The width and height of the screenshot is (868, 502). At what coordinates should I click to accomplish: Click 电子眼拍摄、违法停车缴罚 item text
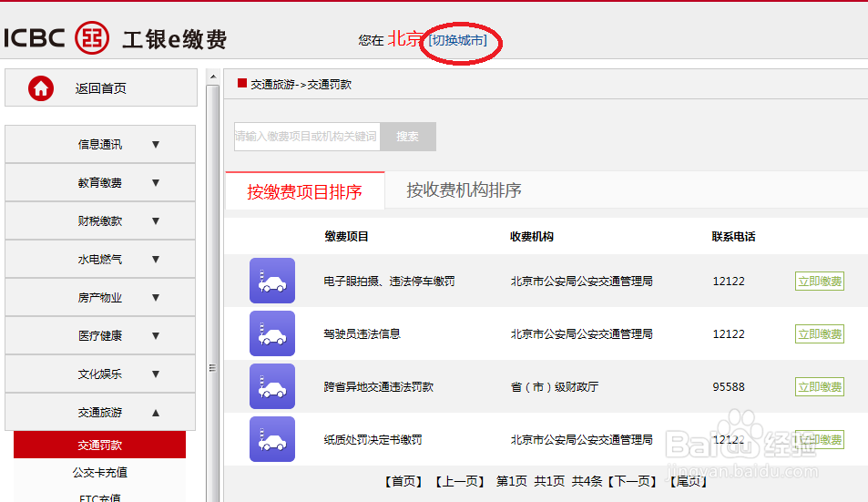[389, 282]
